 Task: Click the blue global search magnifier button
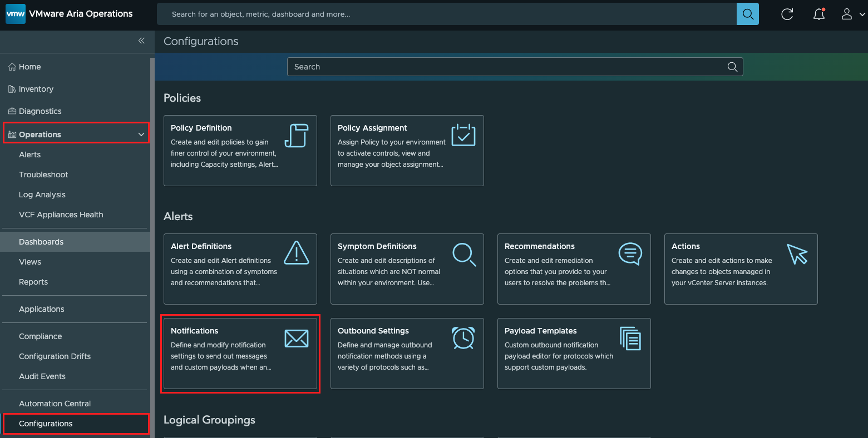[x=748, y=14]
